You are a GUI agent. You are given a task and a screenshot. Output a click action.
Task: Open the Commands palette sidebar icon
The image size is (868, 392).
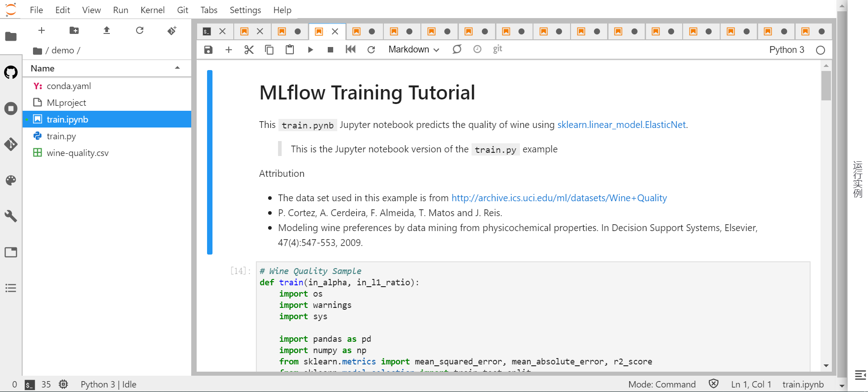coord(11,180)
